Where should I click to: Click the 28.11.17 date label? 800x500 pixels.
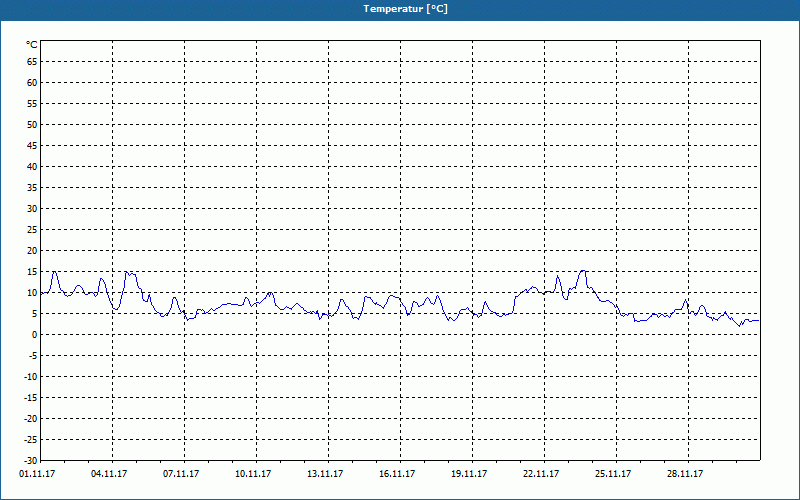(685, 474)
